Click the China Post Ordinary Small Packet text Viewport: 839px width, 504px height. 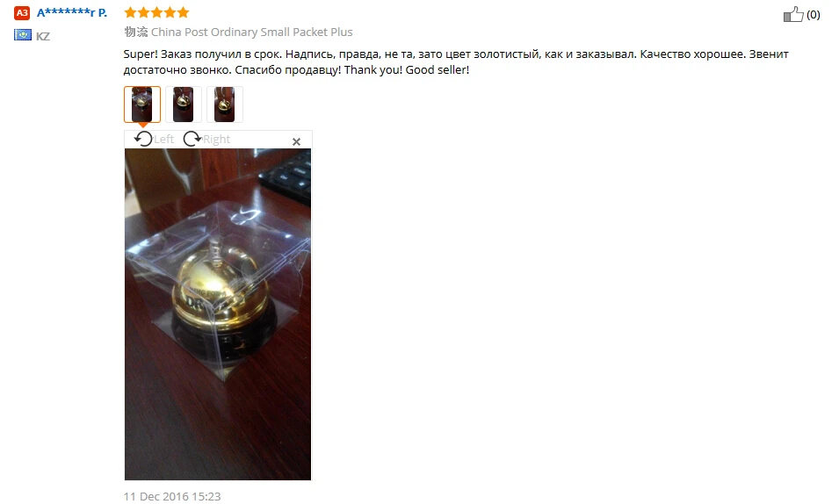(x=251, y=32)
